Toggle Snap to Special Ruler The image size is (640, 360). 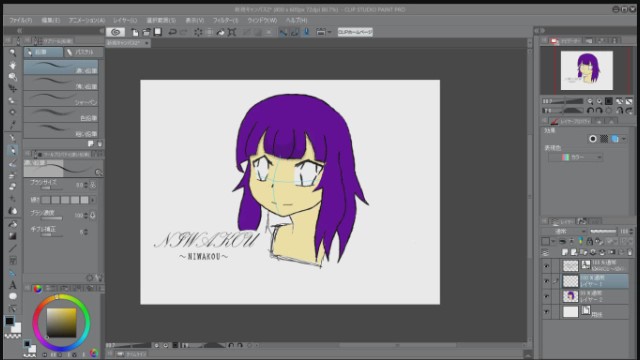(294, 32)
